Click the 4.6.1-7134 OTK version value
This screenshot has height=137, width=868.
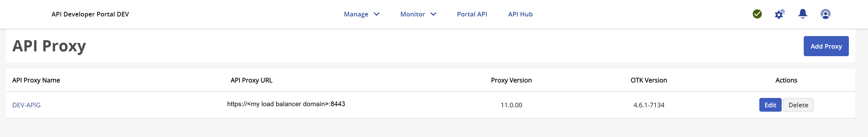click(x=649, y=105)
